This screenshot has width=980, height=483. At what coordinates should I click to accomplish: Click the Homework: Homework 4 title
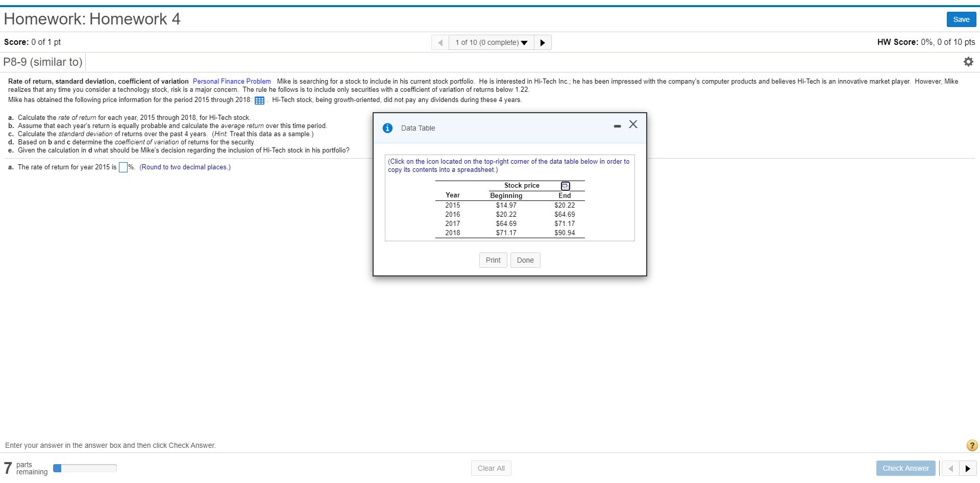[92, 19]
